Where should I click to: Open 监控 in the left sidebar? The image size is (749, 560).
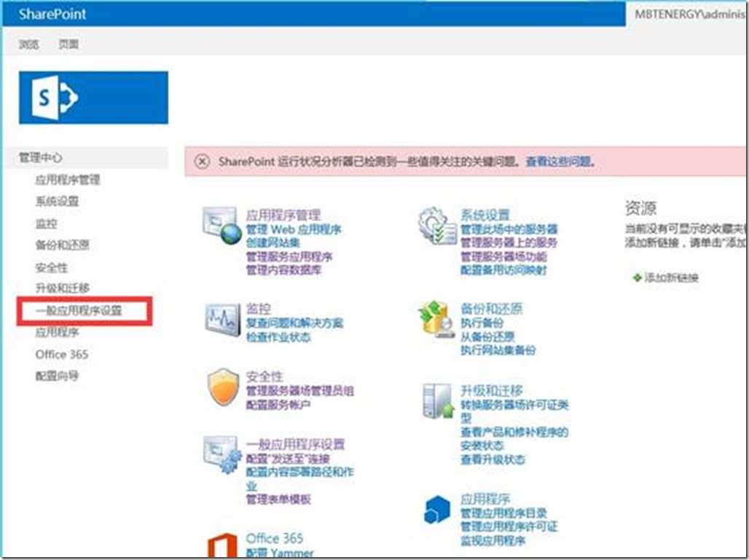(47, 224)
